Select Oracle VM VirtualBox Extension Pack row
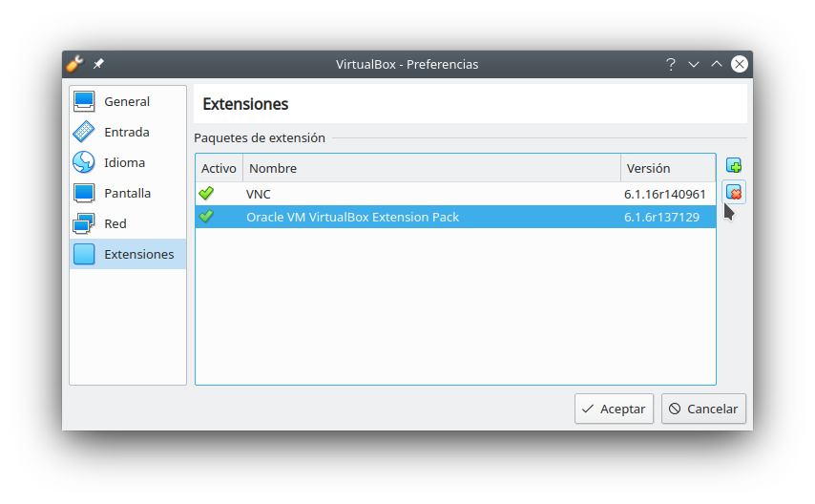Image resolution: width=815 pixels, height=504 pixels. [429, 217]
